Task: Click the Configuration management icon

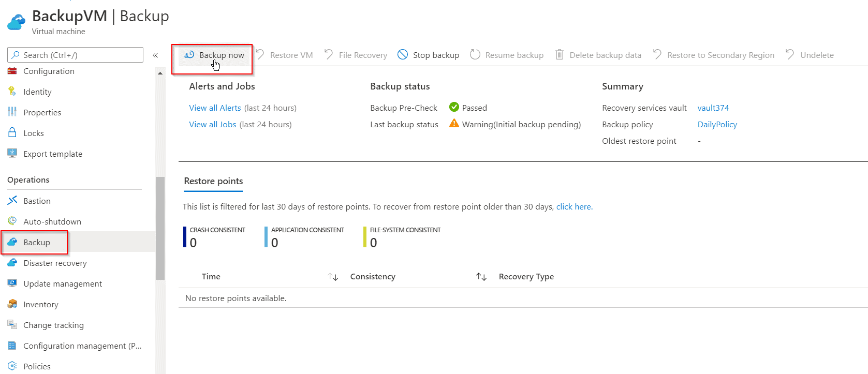Action: pyautogui.click(x=12, y=345)
